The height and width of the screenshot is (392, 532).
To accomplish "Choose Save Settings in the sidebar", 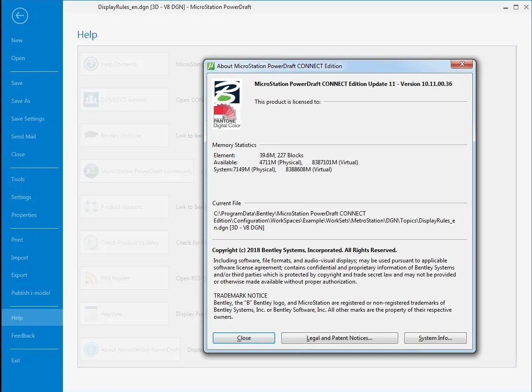I will [x=28, y=119].
